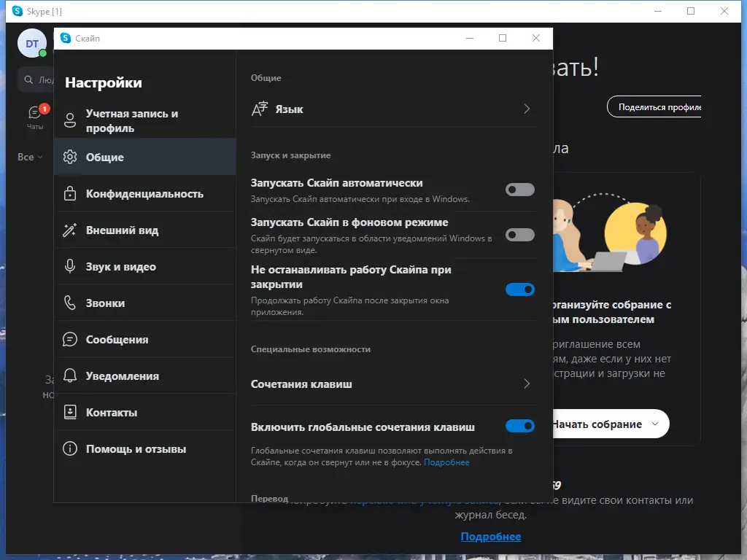The image size is (747, 560).
Task: Open Чаты icon with unread badge
Action: [x=35, y=117]
